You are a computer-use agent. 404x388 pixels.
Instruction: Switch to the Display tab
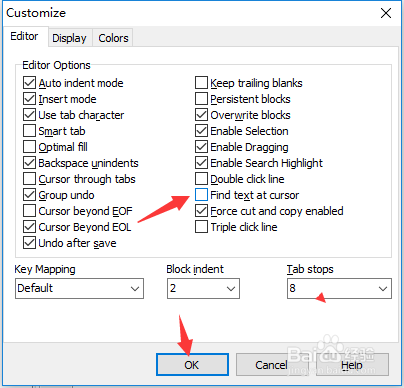pyautogui.click(x=69, y=38)
